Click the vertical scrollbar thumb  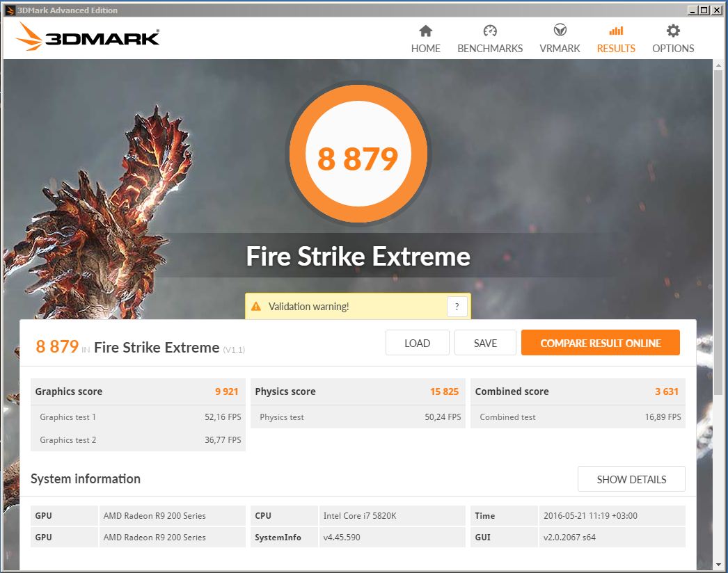tap(719, 232)
